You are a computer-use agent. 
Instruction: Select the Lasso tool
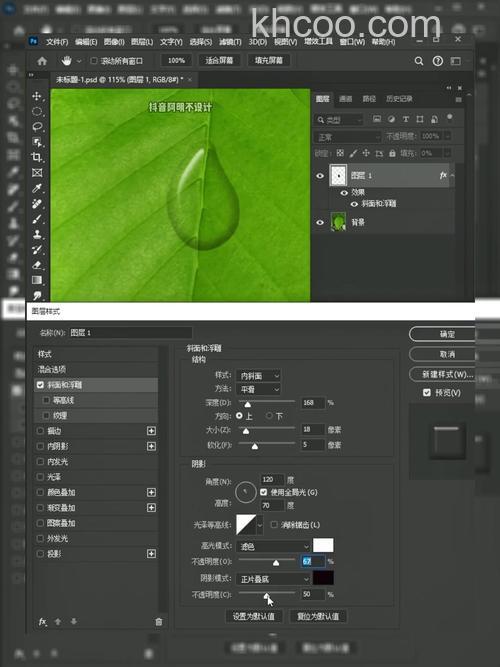pyautogui.click(x=37, y=127)
